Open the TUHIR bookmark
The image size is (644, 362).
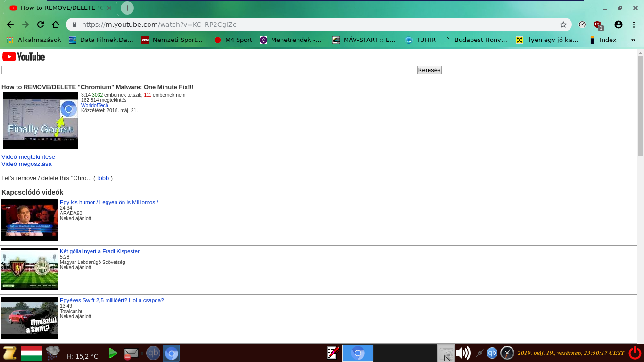pos(420,40)
